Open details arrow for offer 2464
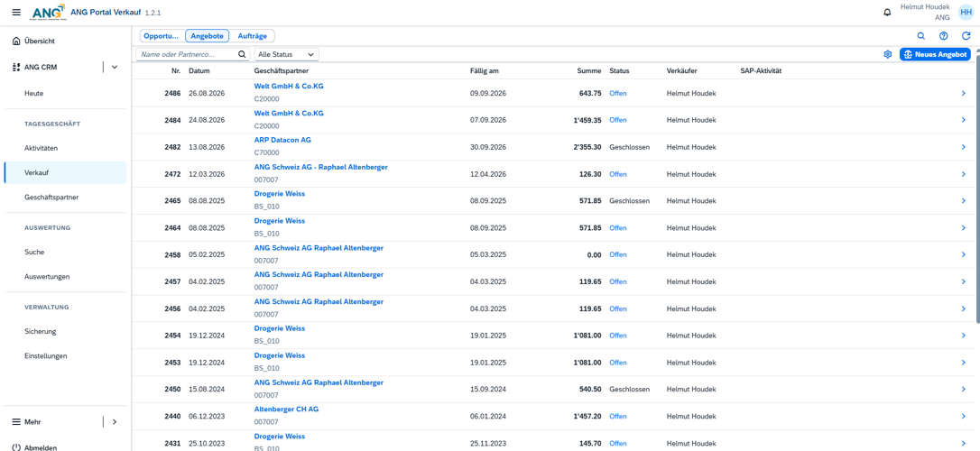The height and width of the screenshot is (451, 980). pyautogui.click(x=963, y=227)
